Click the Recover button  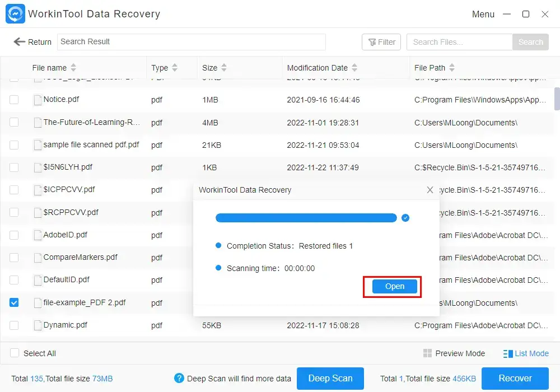click(x=515, y=379)
